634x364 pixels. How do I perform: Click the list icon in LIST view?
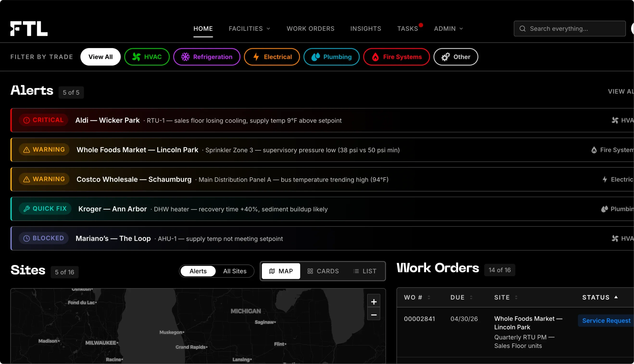[x=356, y=271]
